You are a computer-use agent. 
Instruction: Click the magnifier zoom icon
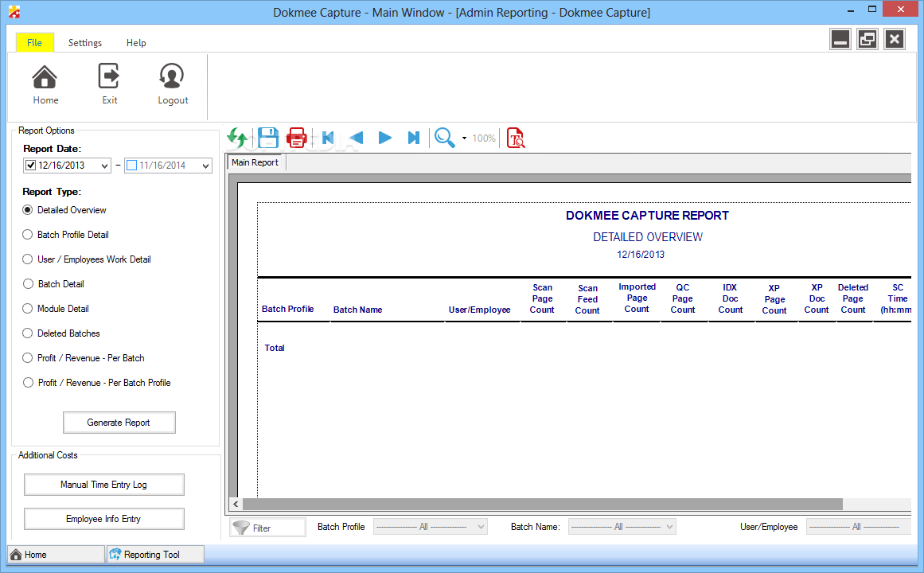pos(445,138)
